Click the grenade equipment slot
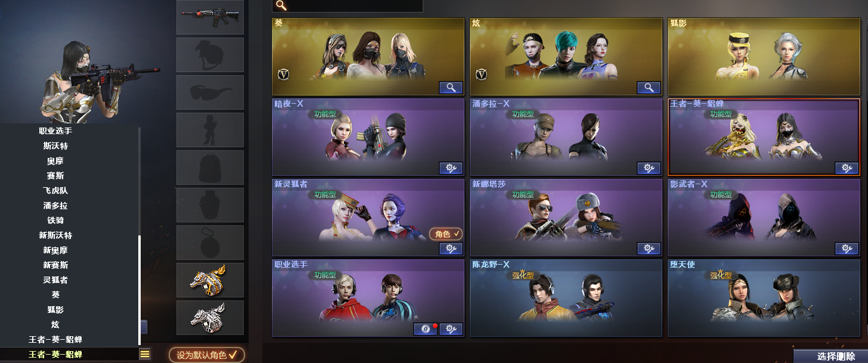This screenshot has height=363, width=868. coord(210,243)
